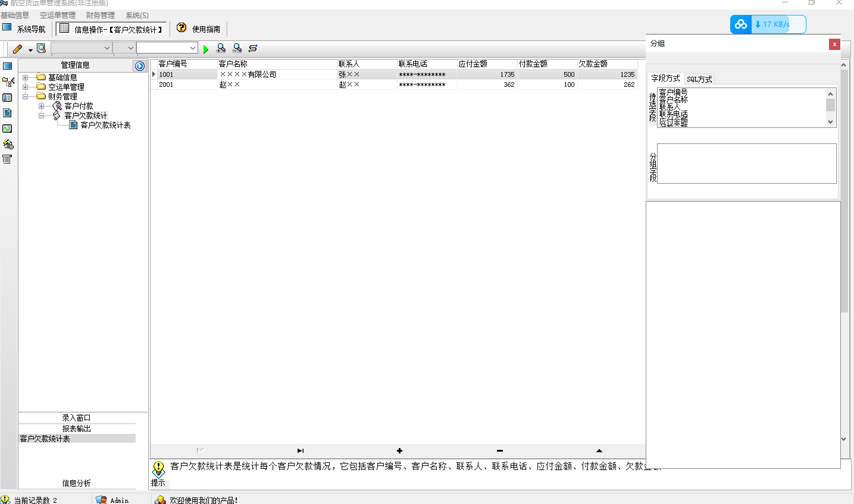Image resolution: width=854 pixels, height=504 pixels.
Task: Select 客户欠款统计表 report in tree
Action: (105, 125)
